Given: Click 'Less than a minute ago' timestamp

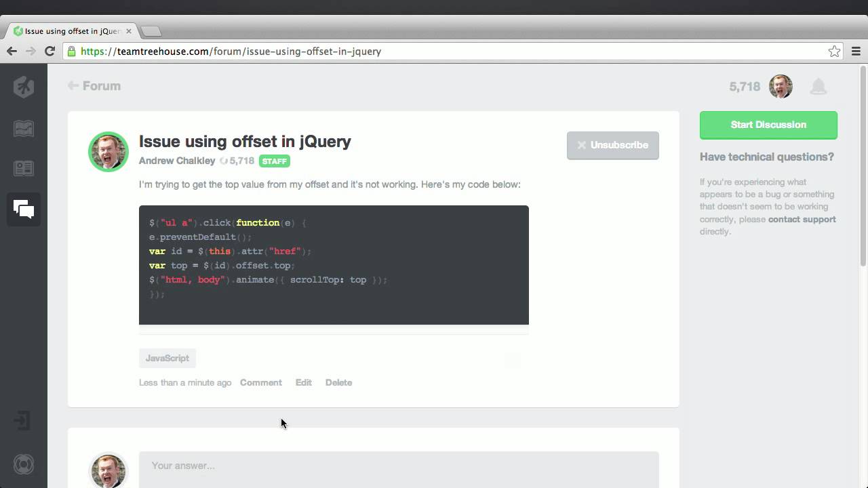Looking at the screenshot, I should click(x=185, y=382).
